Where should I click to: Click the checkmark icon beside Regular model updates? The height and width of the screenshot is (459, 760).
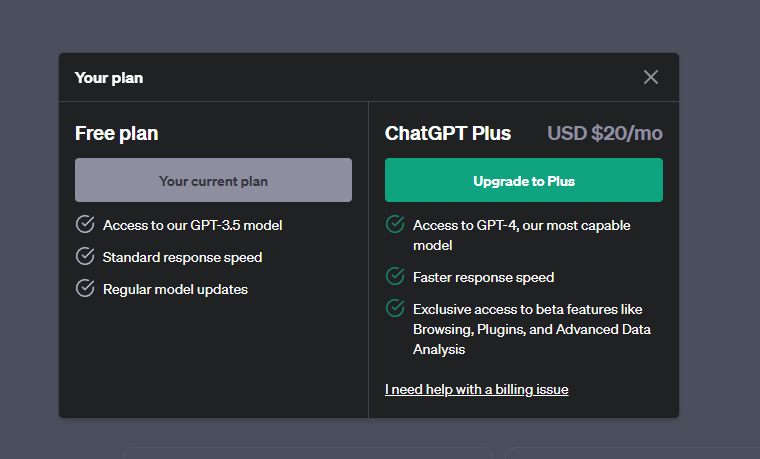point(85,288)
